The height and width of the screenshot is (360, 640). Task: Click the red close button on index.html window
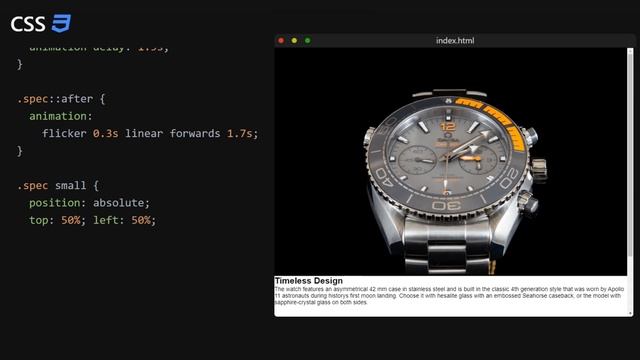(x=281, y=40)
